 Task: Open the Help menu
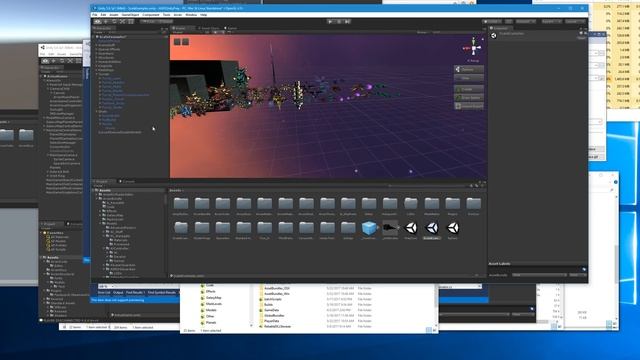[204, 15]
